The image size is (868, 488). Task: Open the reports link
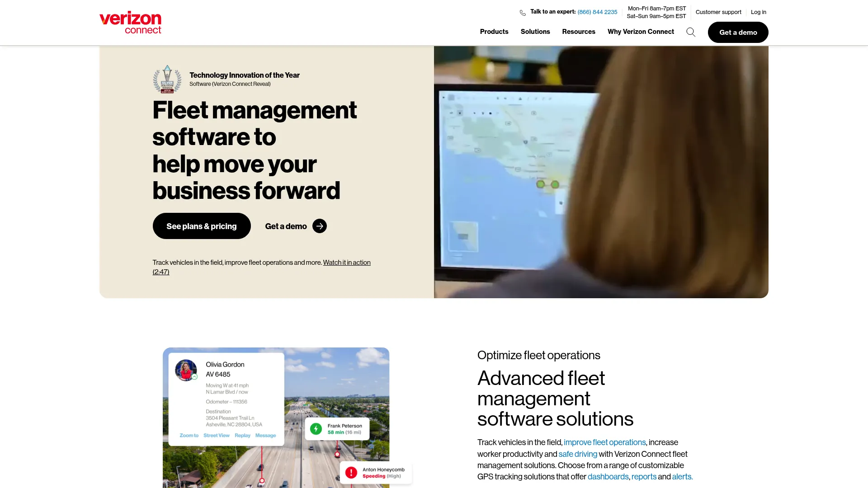[644, 477]
